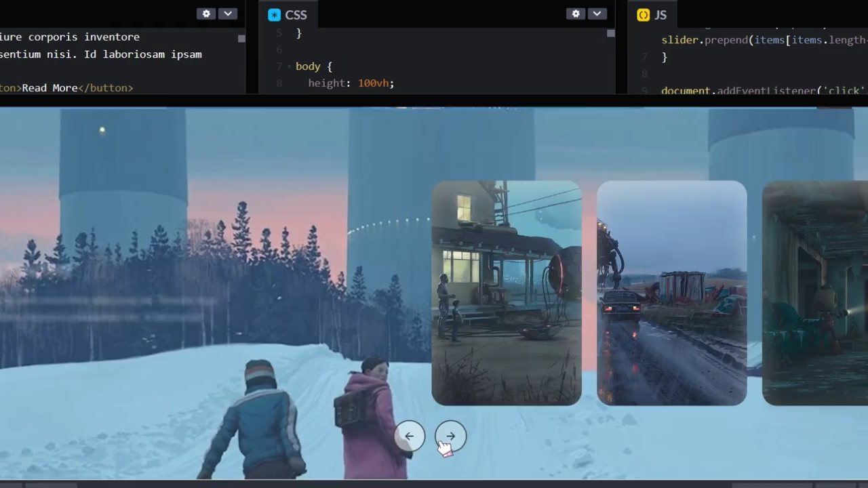This screenshot has height=488, width=868.
Task: Click 'Read More' text in HTML code
Action: click(50, 87)
